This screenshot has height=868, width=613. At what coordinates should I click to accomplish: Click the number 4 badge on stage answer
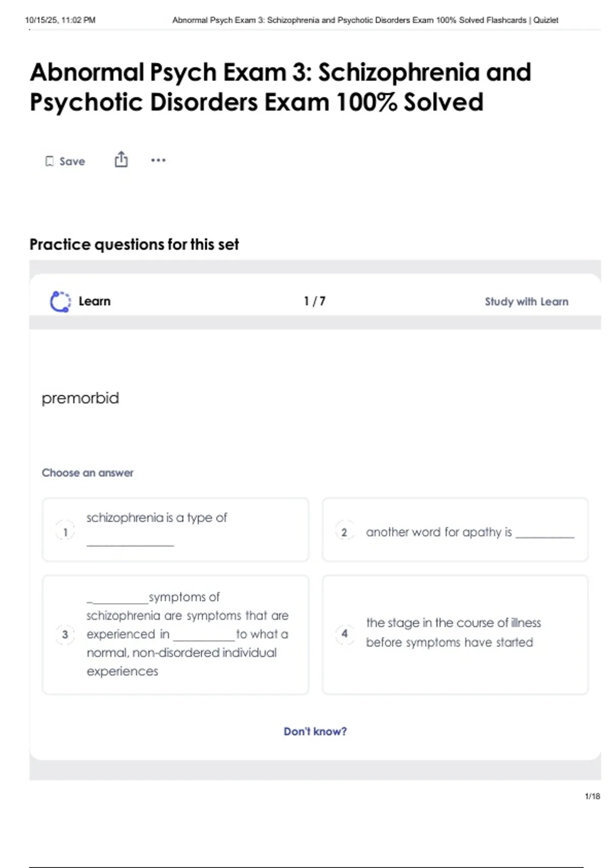pyautogui.click(x=344, y=634)
